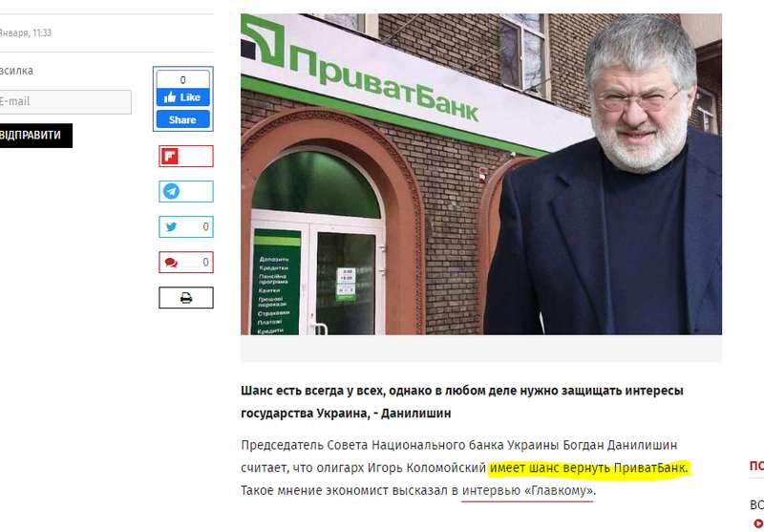Click the Facebook Share button
Screen dimensions: 764x532
point(182,119)
